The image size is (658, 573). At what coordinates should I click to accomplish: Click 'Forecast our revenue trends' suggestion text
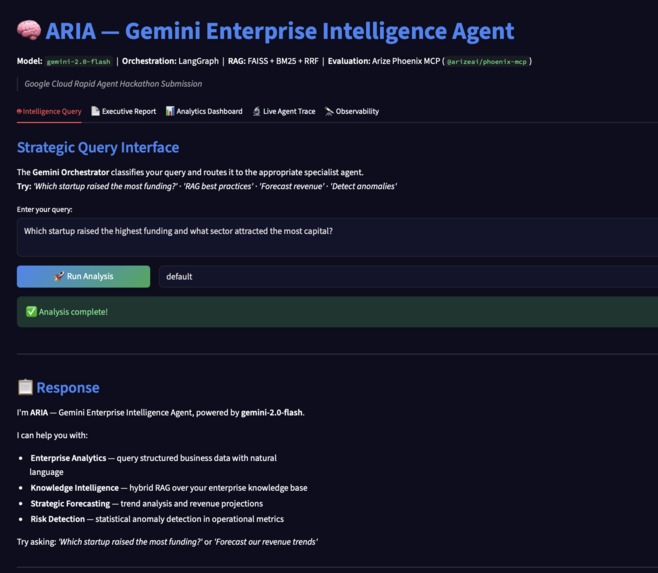click(x=266, y=542)
